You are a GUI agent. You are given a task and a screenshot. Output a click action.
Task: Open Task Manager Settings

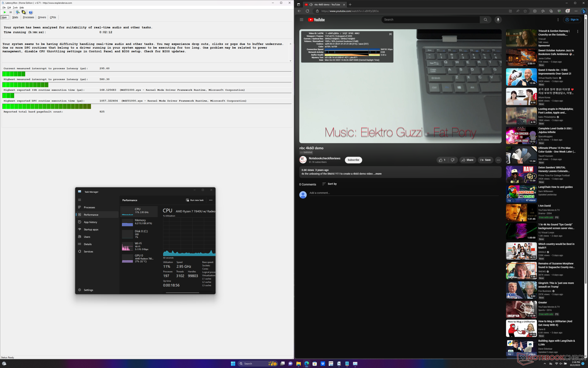pos(97,290)
